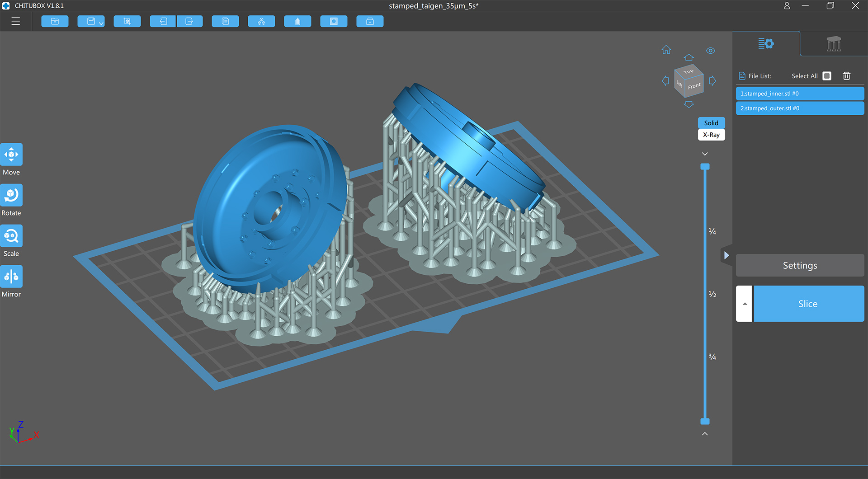Switch to the supports tab
868x479 pixels.
pyautogui.click(x=834, y=44)
